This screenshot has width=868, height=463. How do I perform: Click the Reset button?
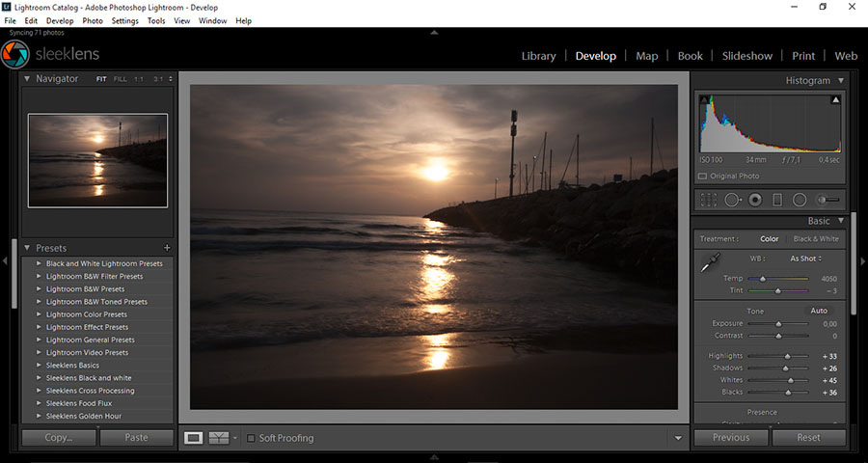(x=808, y=437)
